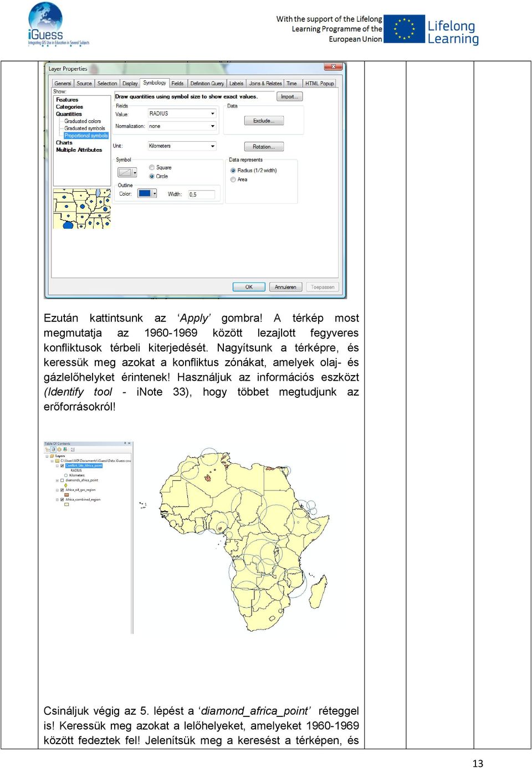The width and height of the screenshot is (532, 768).
Task: Open Table Of Contents options icon
Action: click(73, 449)
